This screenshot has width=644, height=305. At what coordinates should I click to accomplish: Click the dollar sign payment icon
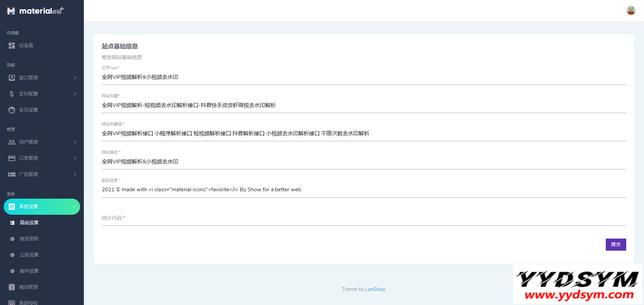12,94
